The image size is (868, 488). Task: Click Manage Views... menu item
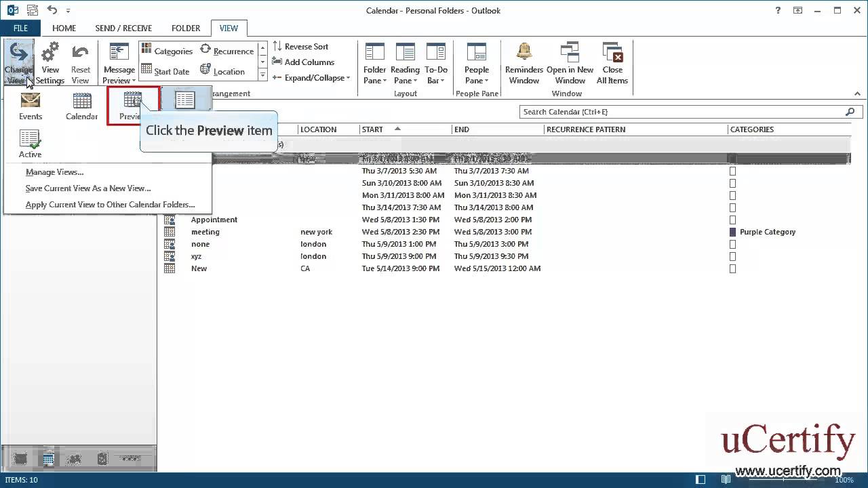(54, 172)
